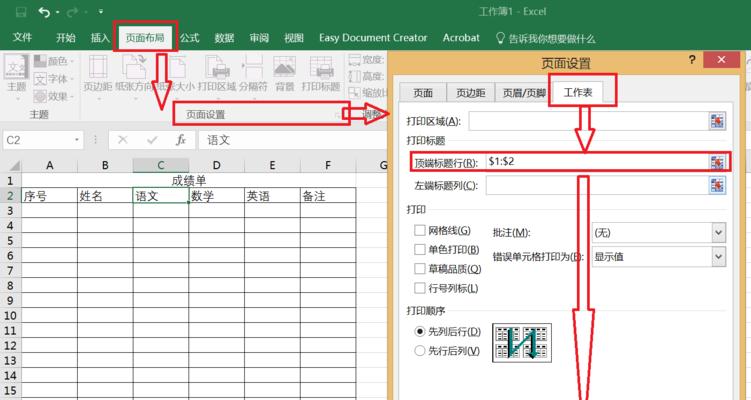Click cell containing 数学
The height and width of the screenshot is (400, 751).
[x=216, y=196]
